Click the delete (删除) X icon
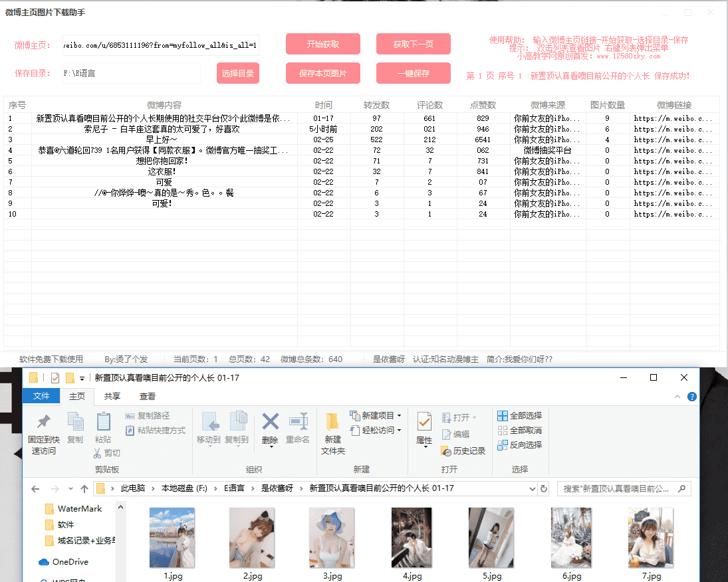Image resolution: width=728 pixels, height=582 pixels. (270, 422)
